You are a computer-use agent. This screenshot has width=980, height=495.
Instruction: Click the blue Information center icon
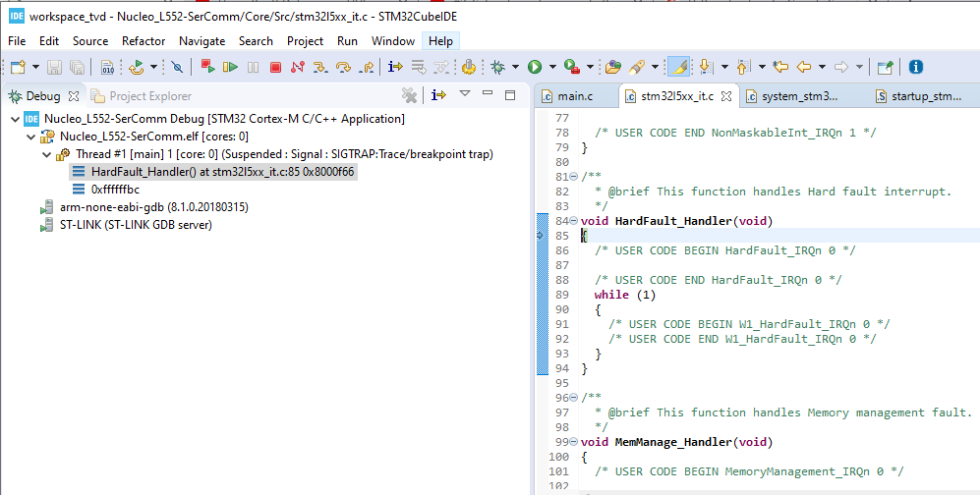click(x=916, y=67)
